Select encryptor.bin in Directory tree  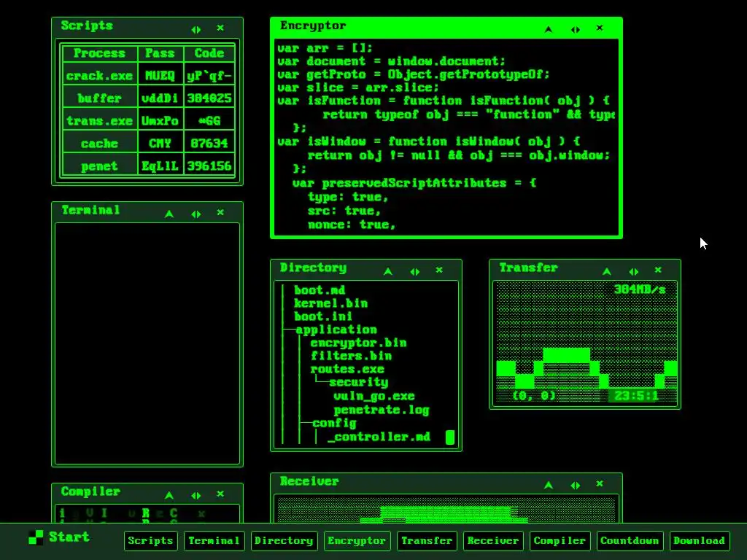358,343
